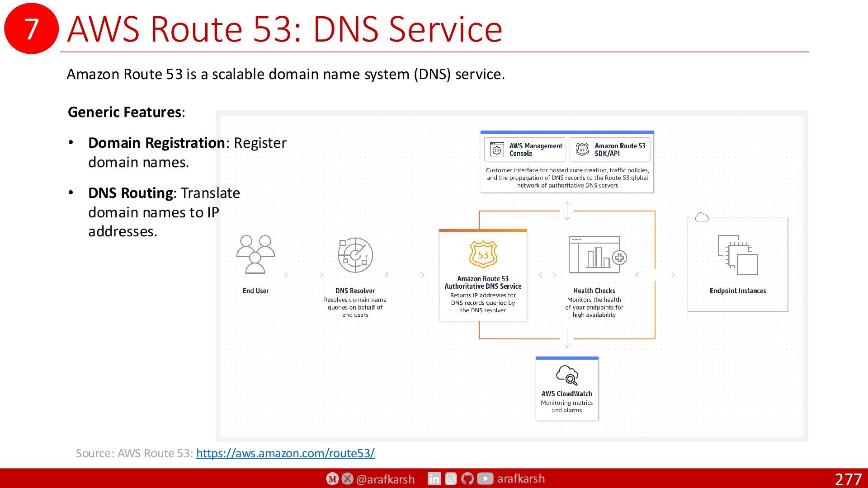Click the Medium icon in the footer

tap(332, 479)
